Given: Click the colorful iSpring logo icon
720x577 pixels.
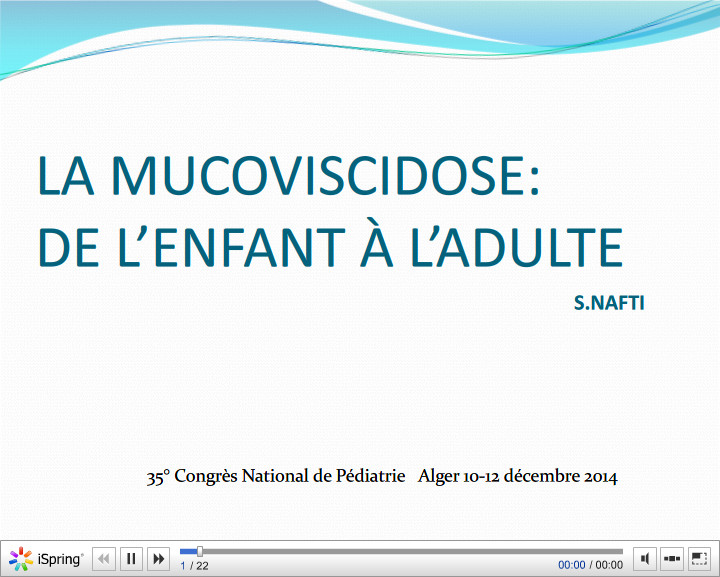Looking at the screenshot, I should click(21, 559).
